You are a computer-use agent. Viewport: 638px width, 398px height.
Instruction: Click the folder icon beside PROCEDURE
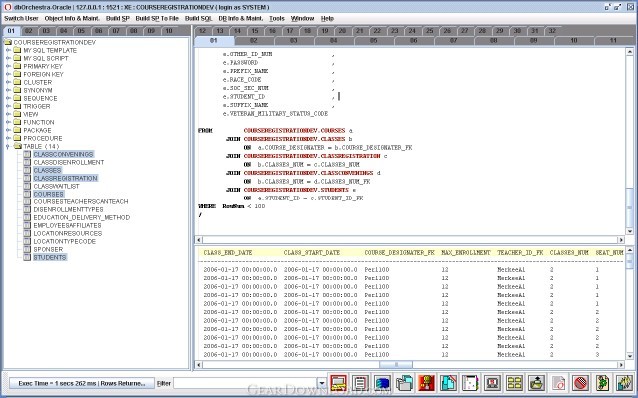(17, 138)
